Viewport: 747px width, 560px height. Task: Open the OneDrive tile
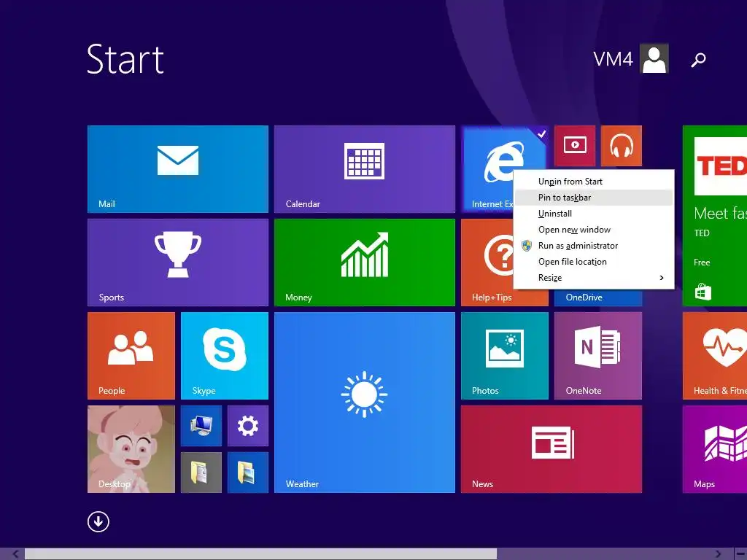(x=598, y=297)
